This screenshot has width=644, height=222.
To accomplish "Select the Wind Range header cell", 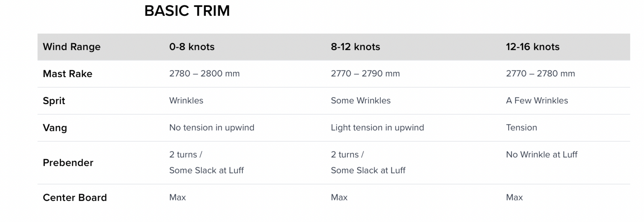I will pyautogui.click(x=72, y=47).
